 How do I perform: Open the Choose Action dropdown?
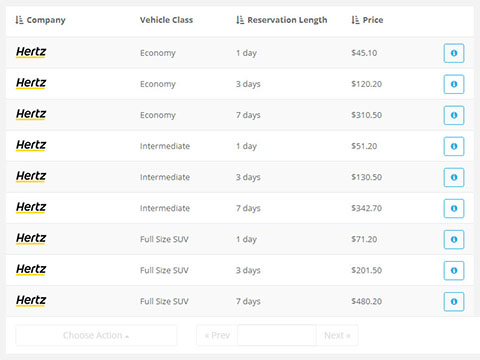pos(96,335)
